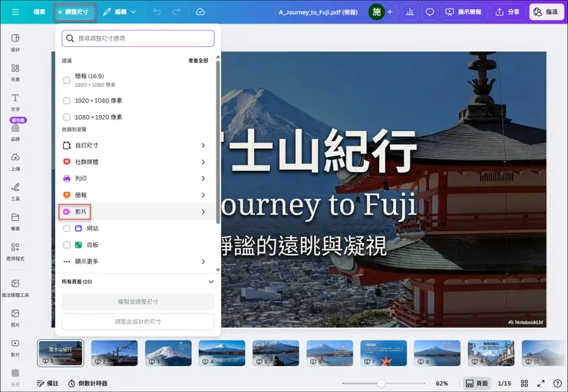Click 查看全部 view all link
Viewport: 568px width, 392px height.
[198, 61]
